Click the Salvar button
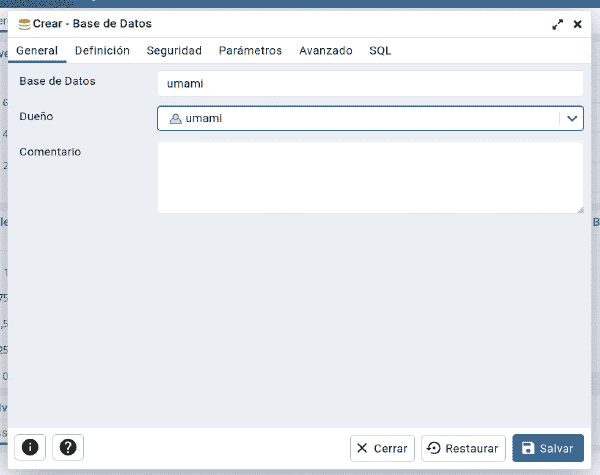The image size is (600, 475). point(548,448)
